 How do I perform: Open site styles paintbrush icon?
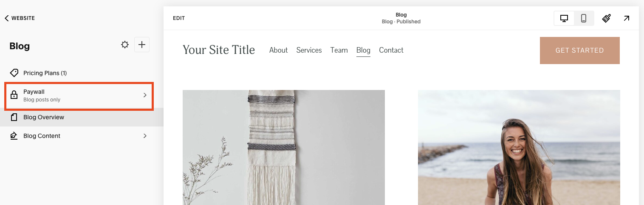(607, 18)
